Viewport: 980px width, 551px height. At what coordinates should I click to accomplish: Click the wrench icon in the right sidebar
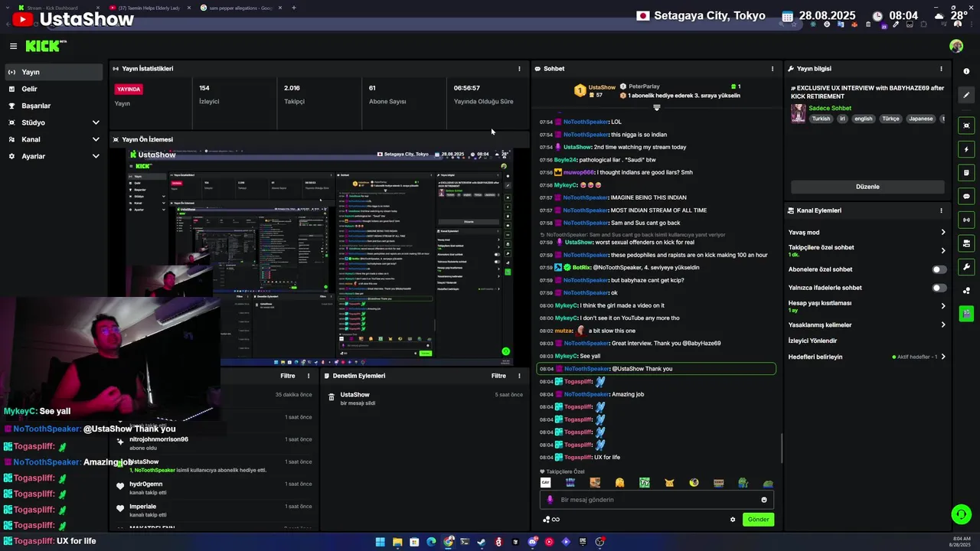pyautogui.click(x=967, y=267)
